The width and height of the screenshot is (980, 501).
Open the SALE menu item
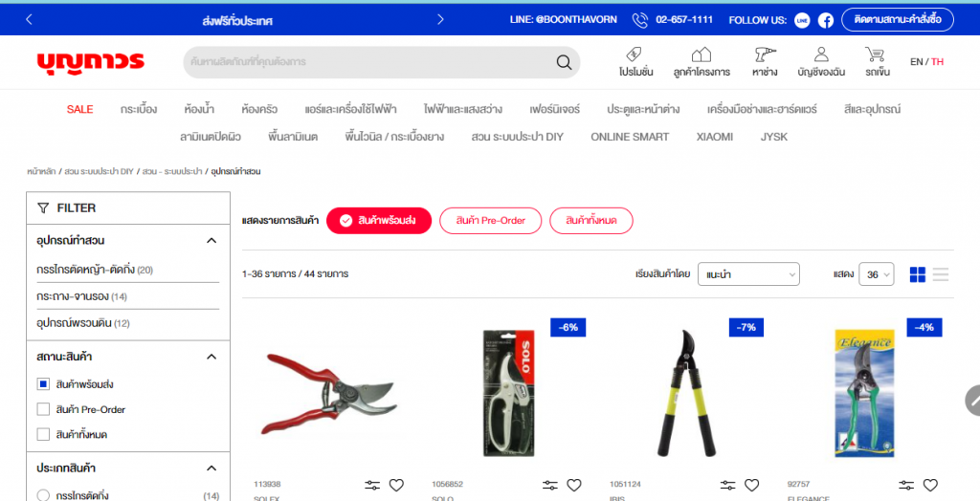[79, 109]
